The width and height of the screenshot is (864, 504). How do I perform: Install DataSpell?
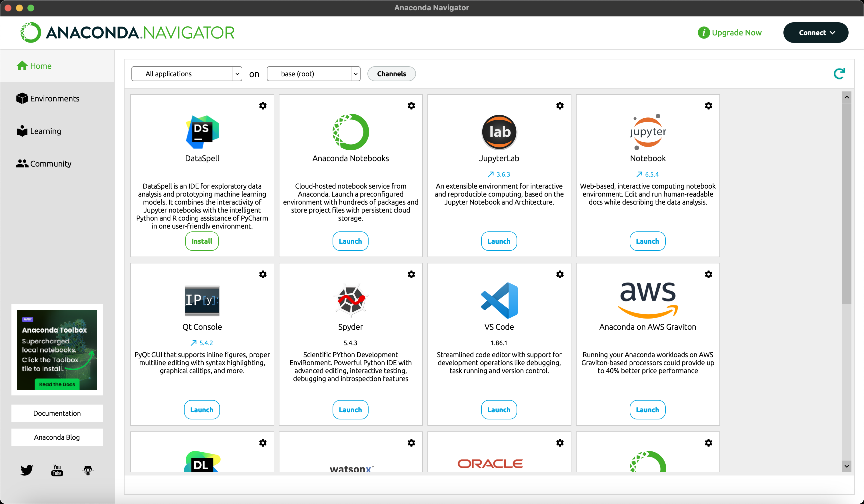point(202,241)
